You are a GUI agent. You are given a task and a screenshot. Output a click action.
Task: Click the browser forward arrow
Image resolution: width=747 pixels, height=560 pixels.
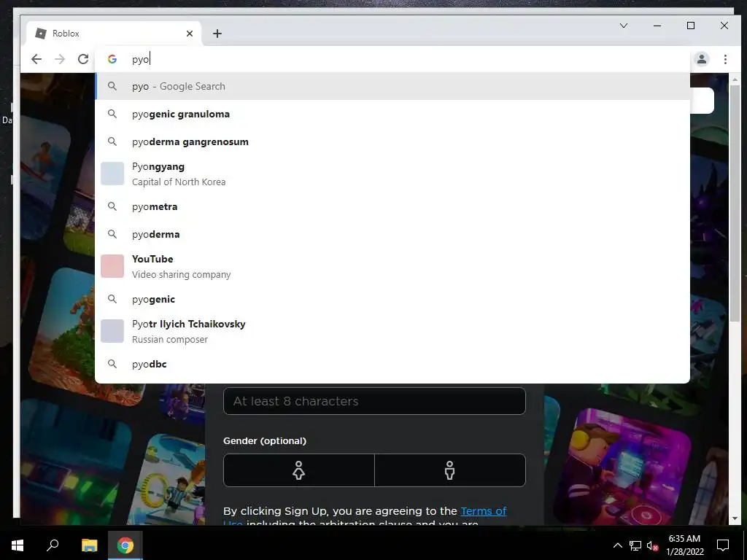60,59
